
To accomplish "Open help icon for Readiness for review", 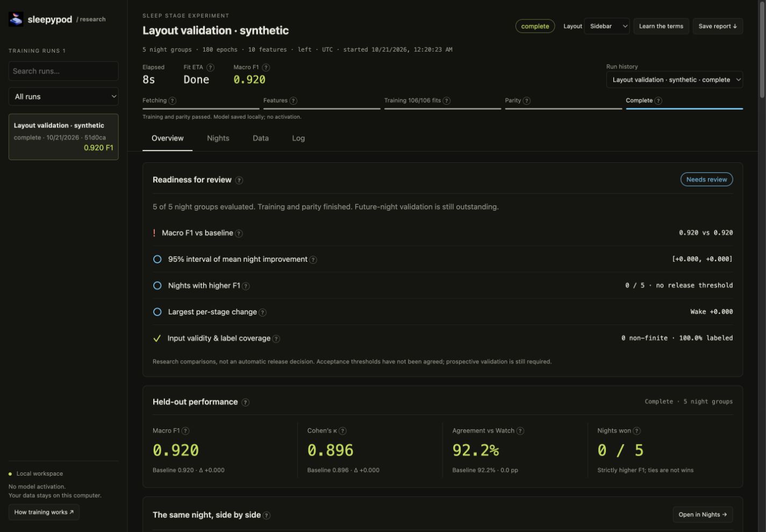I will (239, 181).
